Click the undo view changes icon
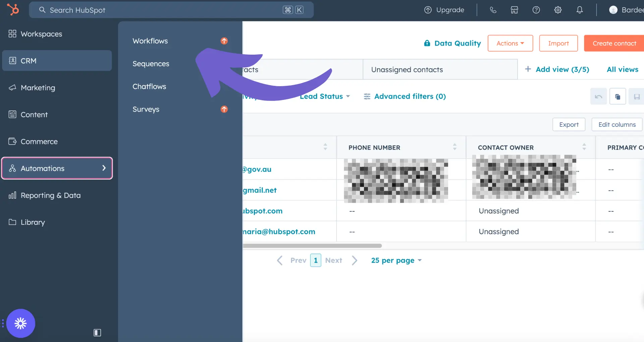The height and width of the screenshot is (342, 644). point(598,97)
